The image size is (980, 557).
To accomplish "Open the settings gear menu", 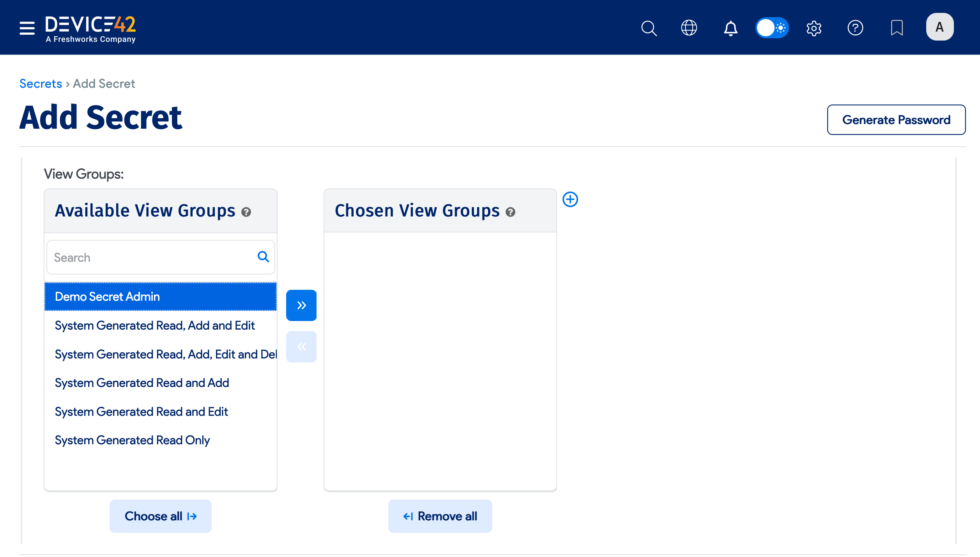I will [x=814, y=28].
